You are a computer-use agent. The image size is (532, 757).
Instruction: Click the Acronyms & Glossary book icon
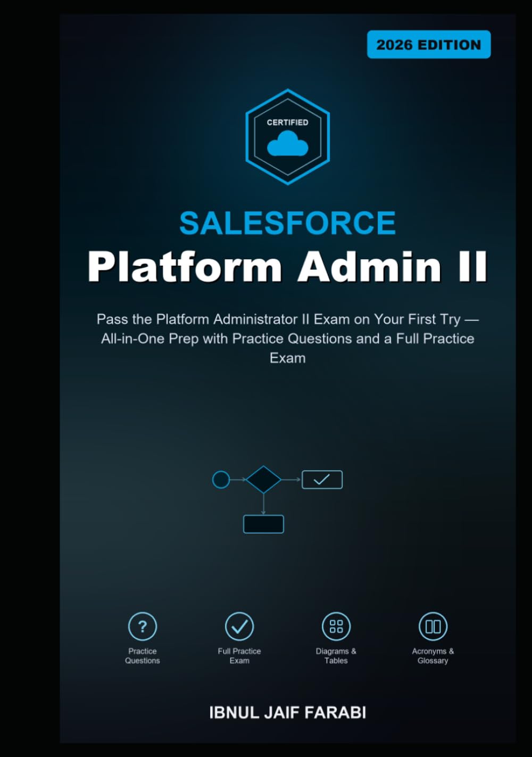(x=433, y=627)
